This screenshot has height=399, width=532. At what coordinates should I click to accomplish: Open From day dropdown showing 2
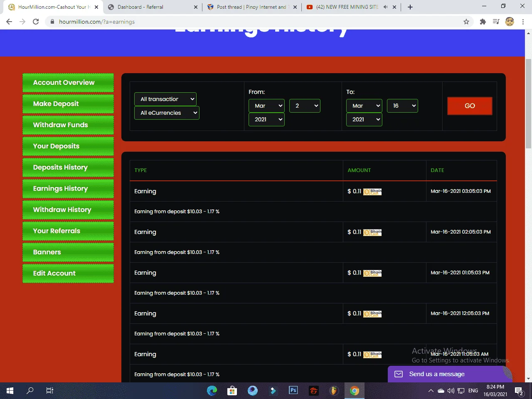(305, 106)
